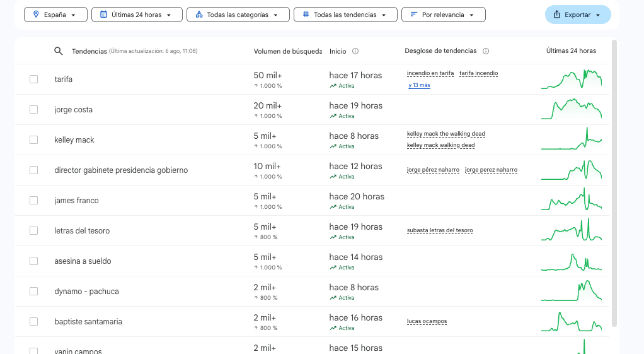This screenshot has height=354, width=644.
Task: Tick the james franco checkbox
Action: (33, 200)
